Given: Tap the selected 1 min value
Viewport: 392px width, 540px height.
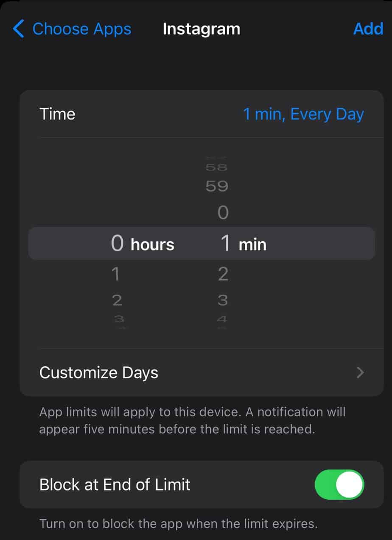Looking at the screenshot, I should 243,244.
